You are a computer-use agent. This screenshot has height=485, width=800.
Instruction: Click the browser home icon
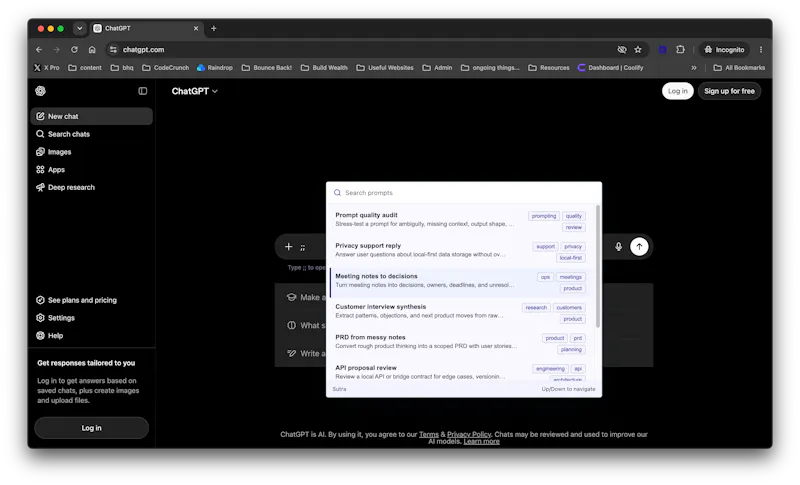point(92,49)
